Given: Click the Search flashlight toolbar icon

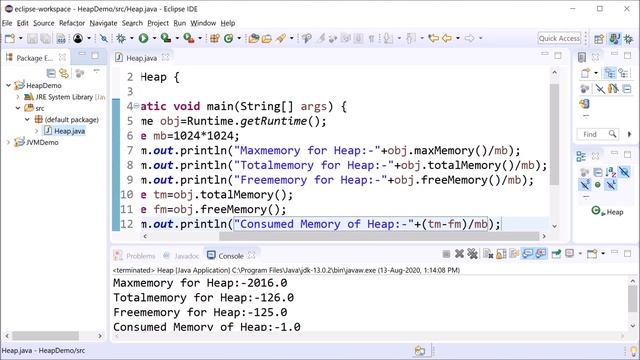Looking at the screenshot, I should coord(281,38).
